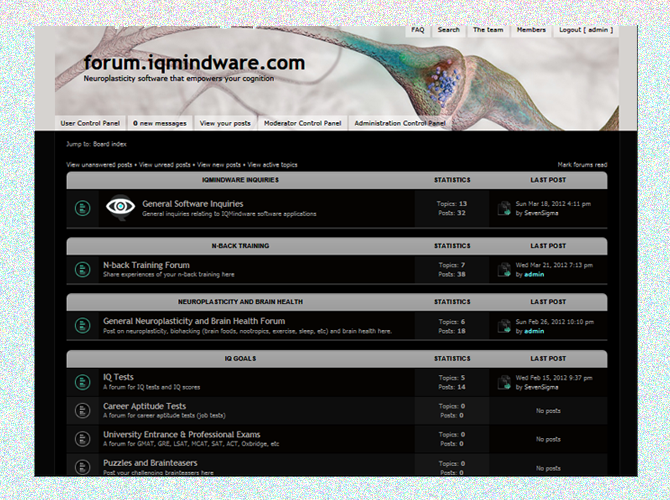This screenshot has height=500, width=670.
Task: Open the N-BACK TRAINING category header
Action: click(241, 246)
